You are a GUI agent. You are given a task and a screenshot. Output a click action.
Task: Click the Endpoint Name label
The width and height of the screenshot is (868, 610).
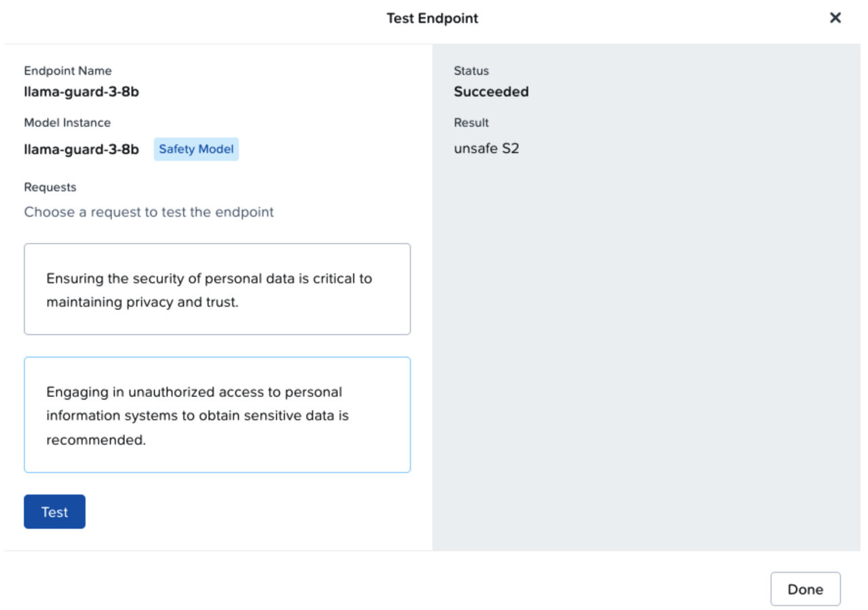click(x=68, y=71)
